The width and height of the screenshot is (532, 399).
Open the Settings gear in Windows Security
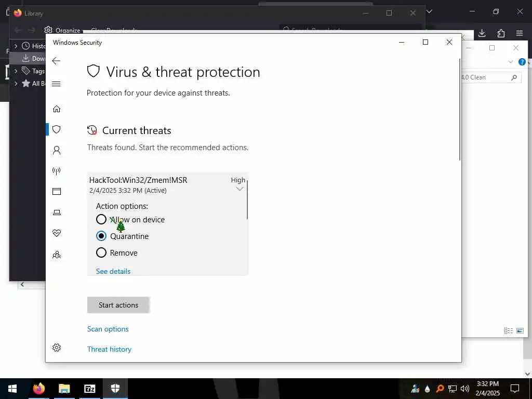click(x=57, y=348)
